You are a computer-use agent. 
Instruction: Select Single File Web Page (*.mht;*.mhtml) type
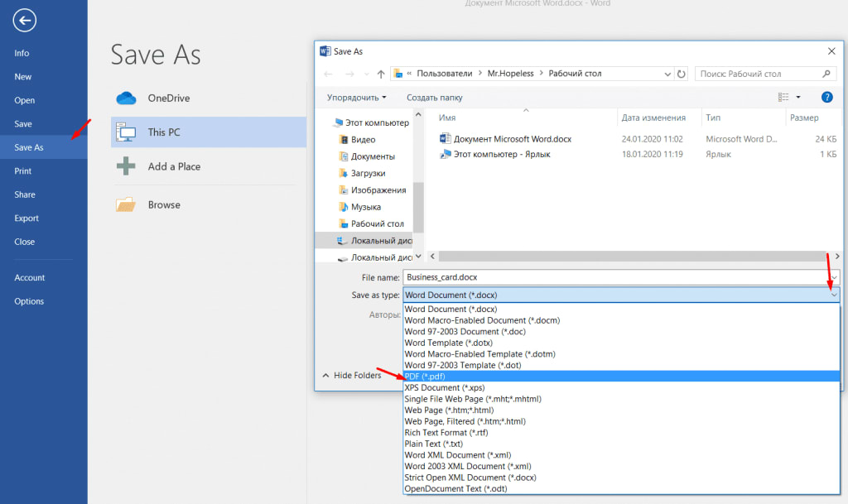[621, 399]
